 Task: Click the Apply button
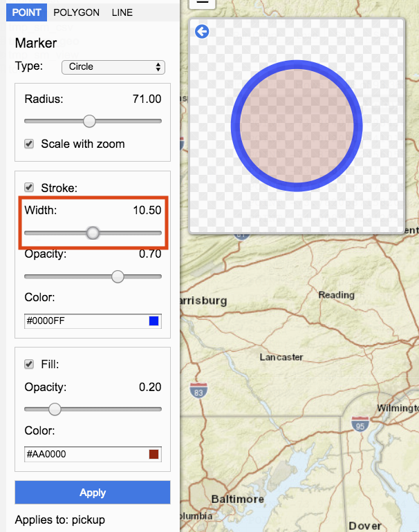coord(93,493)
